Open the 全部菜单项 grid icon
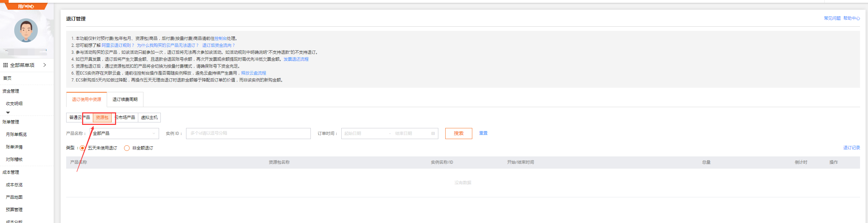Viewport: 868px width, 223px height. coord(5,65)
